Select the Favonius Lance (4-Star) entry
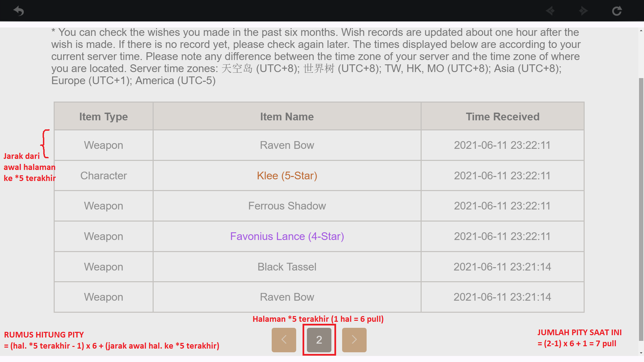Viewport: 644px width, 362px height. click(287, 236)
